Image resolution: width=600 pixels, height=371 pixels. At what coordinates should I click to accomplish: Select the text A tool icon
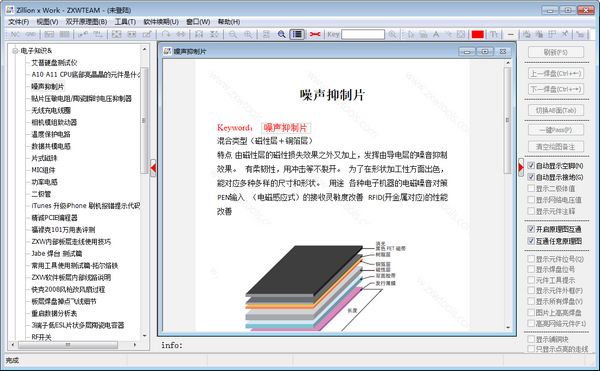pyautogui.click(x=436, y=34)
